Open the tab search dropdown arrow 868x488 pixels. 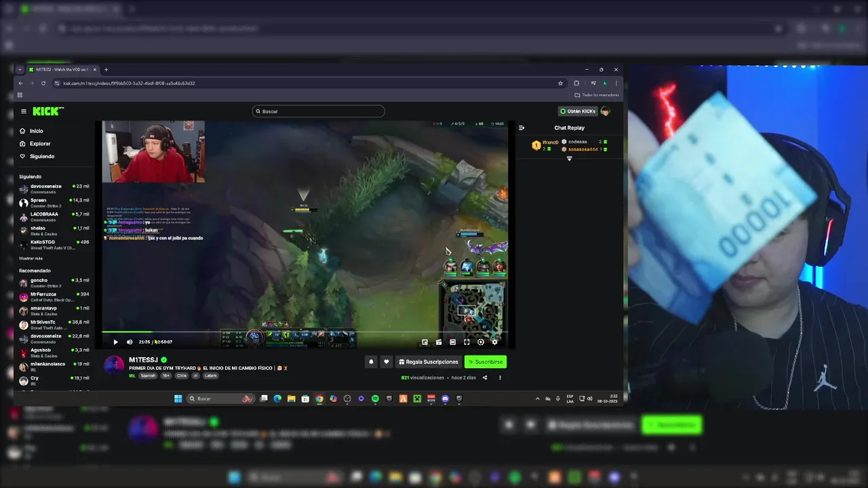[x=20, y=69]
